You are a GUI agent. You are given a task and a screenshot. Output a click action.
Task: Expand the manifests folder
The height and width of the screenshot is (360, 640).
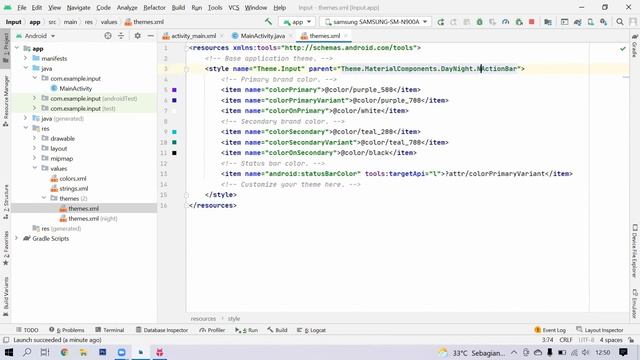pos(26,58)
